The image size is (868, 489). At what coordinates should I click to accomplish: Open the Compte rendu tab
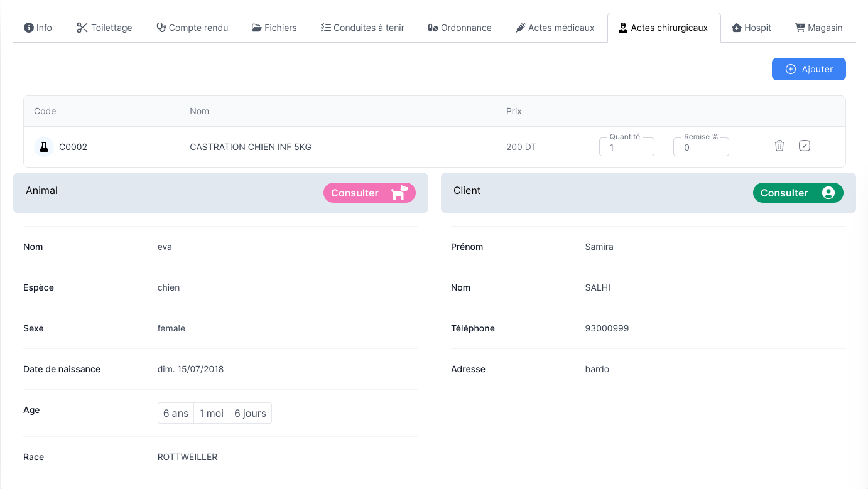coord(192,28)
